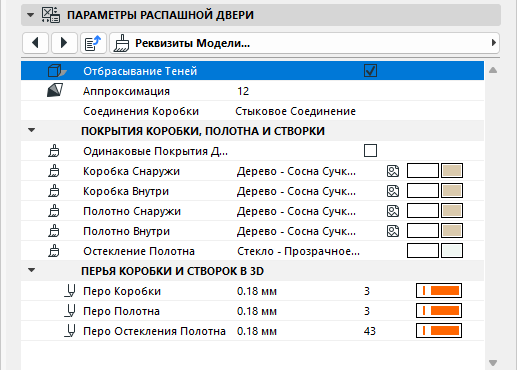Image resolution: width=517 pixels, height=370 pixels.
Task: Click white hatch preview of Остекление Полотна
Action: [x=423, y=251]
